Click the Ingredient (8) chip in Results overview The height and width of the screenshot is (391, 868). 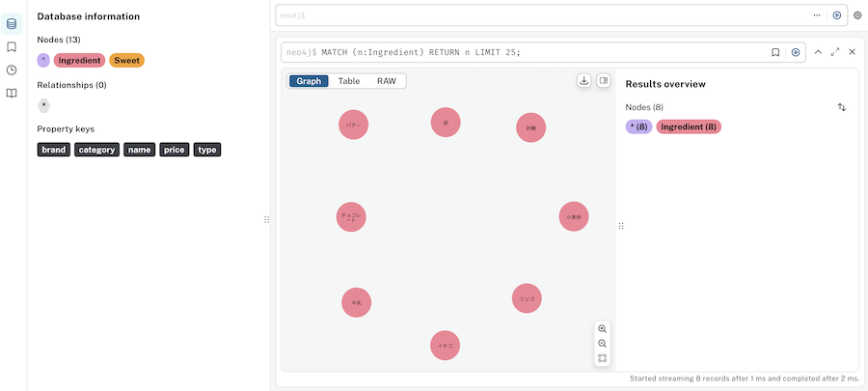click(689, 126)
